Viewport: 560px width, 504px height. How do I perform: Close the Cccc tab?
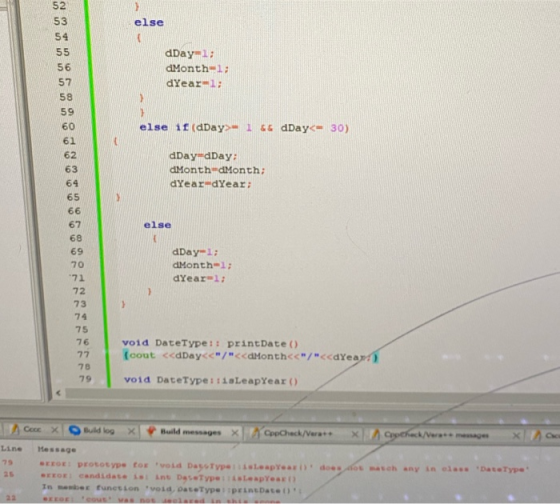pyautogui.click(x=54, y=430)
